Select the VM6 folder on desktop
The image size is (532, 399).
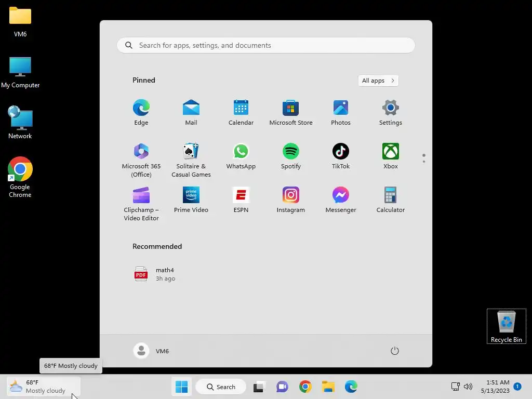20,22
